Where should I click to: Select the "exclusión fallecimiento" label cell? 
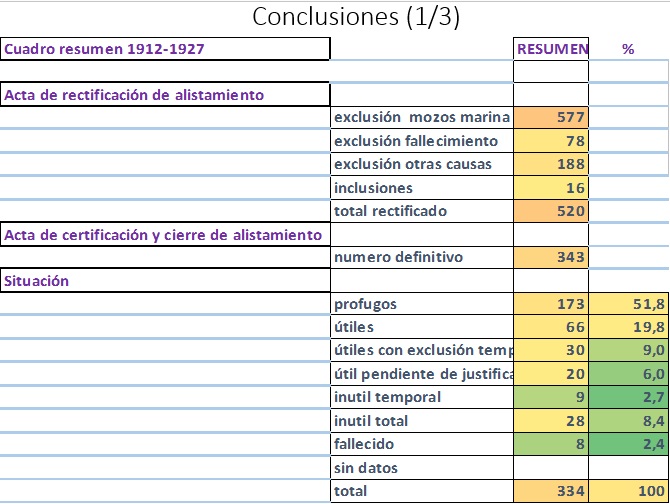click(421, 141)
